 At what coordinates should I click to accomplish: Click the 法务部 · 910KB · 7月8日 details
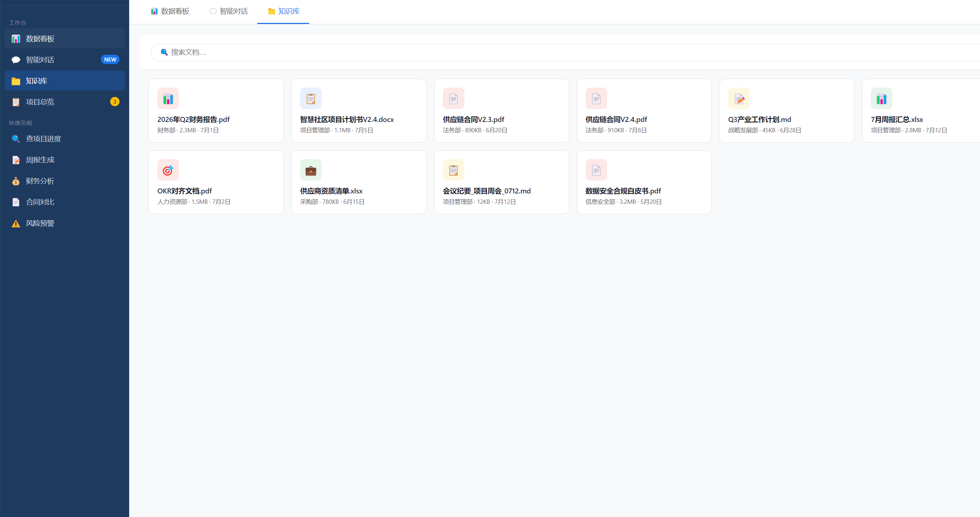point(616,131)
